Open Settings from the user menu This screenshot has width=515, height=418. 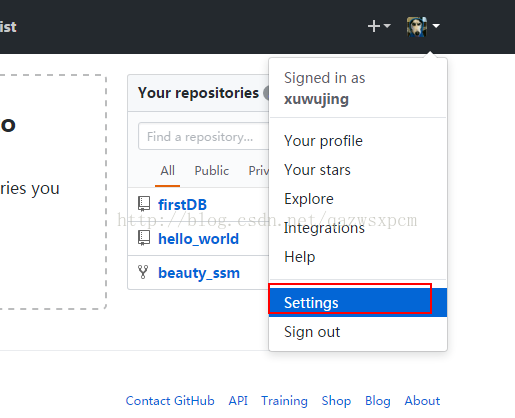click(x=358, y=302)
